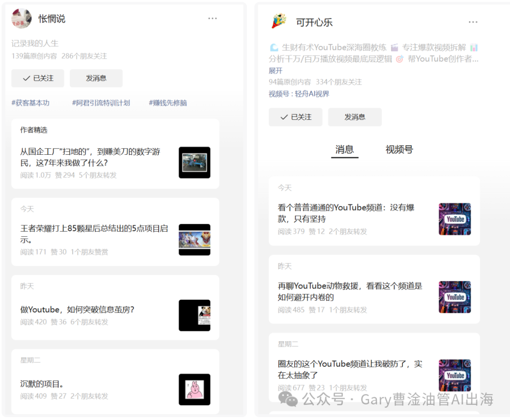Click the 阅读 409 赞 27 stats line
Viewport: 510px width, 420px height.
(x=64, y=396)
